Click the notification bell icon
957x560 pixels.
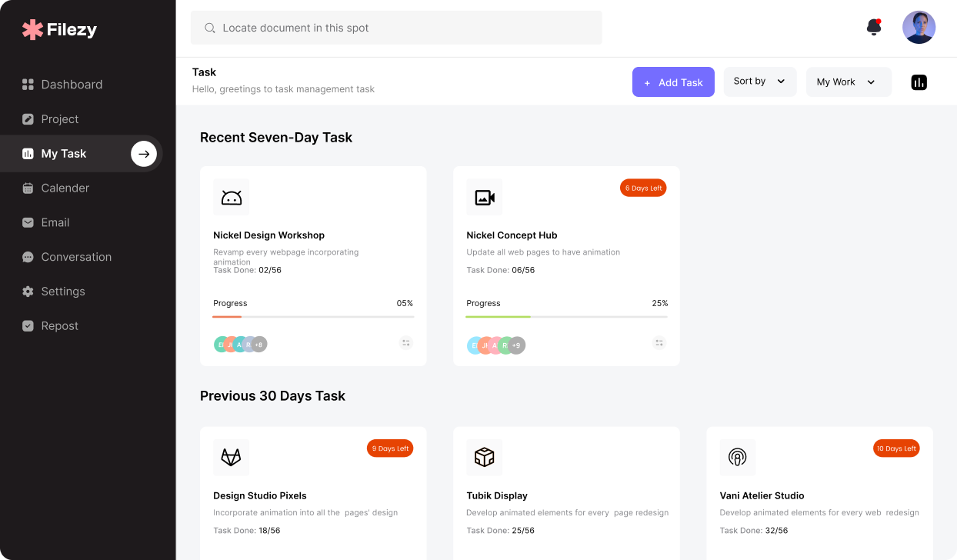(x=873, y=28)
